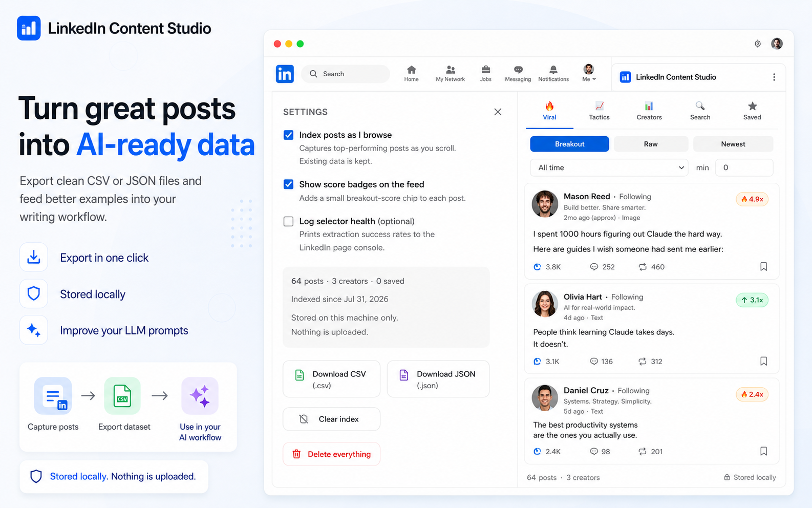Open My Network icon

451,70
